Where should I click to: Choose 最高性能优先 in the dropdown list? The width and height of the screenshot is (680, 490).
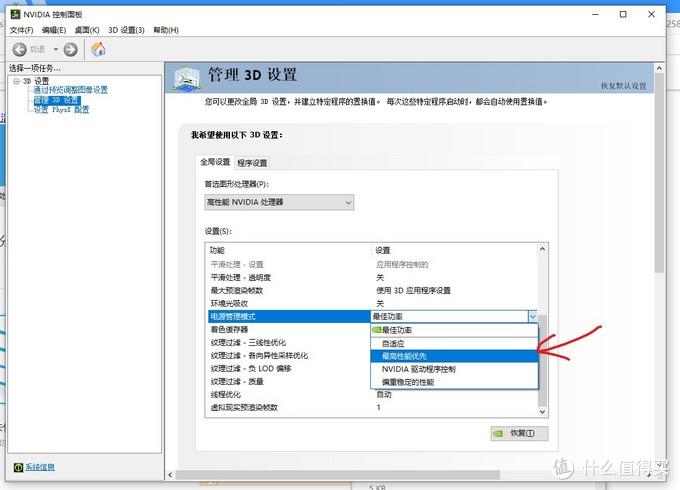pyautogui.click(x=454, y=356)
